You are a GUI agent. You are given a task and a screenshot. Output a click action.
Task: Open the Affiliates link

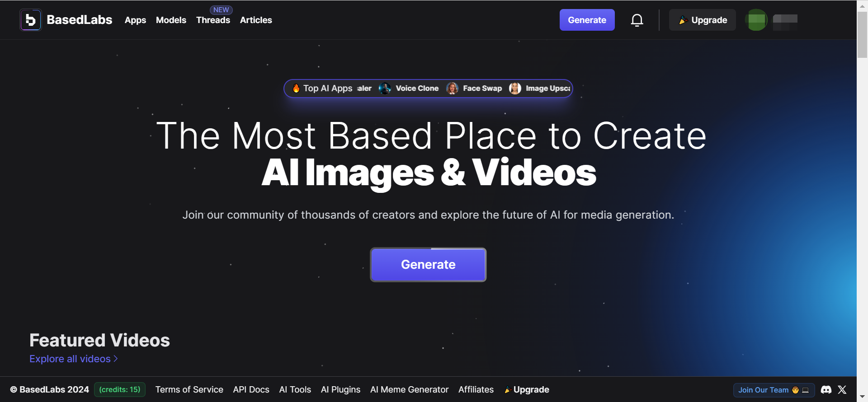pyautogui.click(x=476, y=389)
